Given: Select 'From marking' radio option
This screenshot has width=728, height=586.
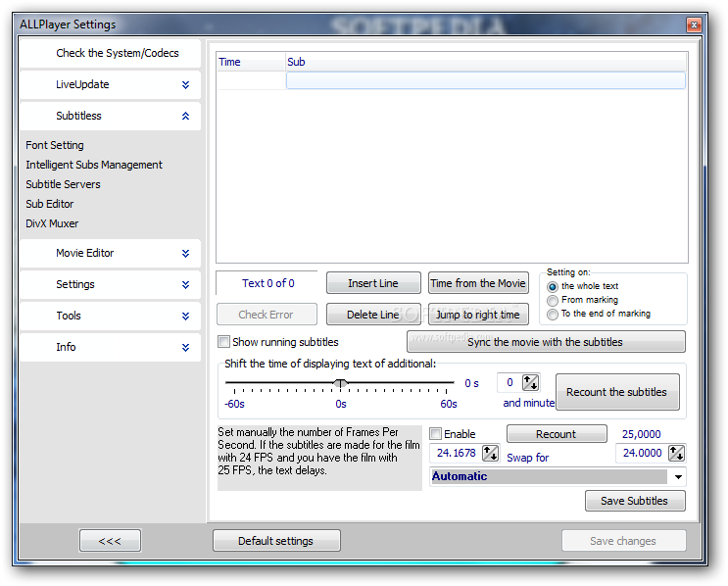Looking at the screenshot, I should (x=552, y=301).
